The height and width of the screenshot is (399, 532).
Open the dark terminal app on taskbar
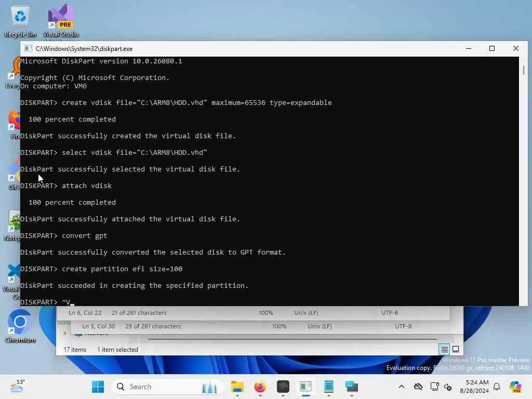pos(283,387)
